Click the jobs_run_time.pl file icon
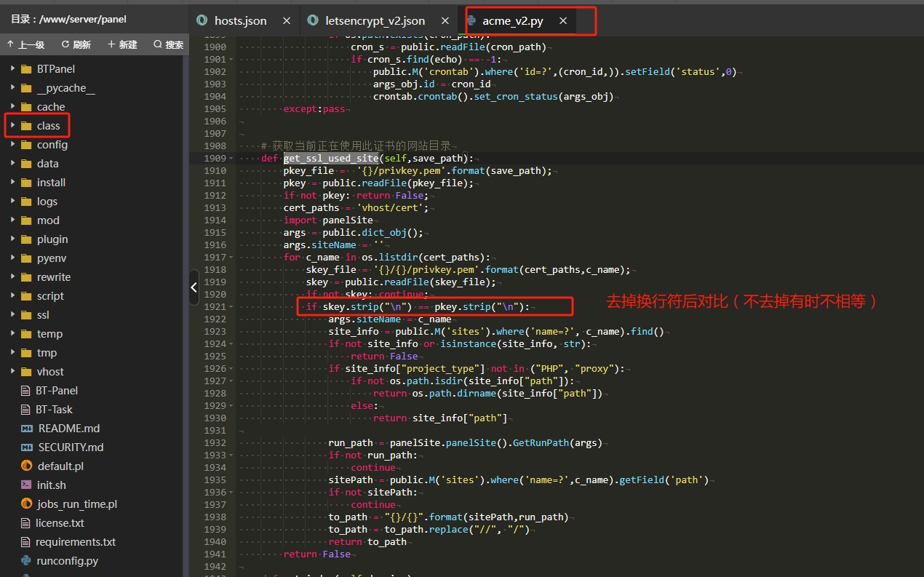The width and height of the screenshot is (924, 577). (x=26, y=504)
